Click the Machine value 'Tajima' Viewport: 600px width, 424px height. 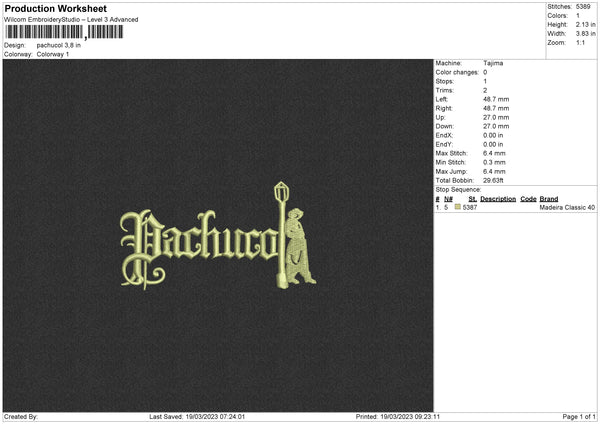point(493,63)
